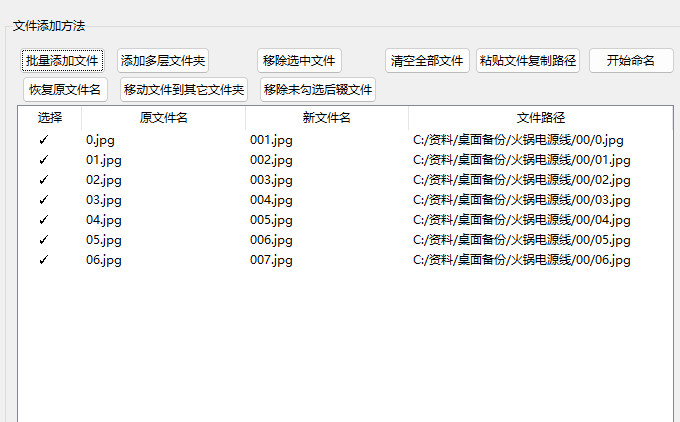Click the 选择 column header

click(x=50, y=118)
